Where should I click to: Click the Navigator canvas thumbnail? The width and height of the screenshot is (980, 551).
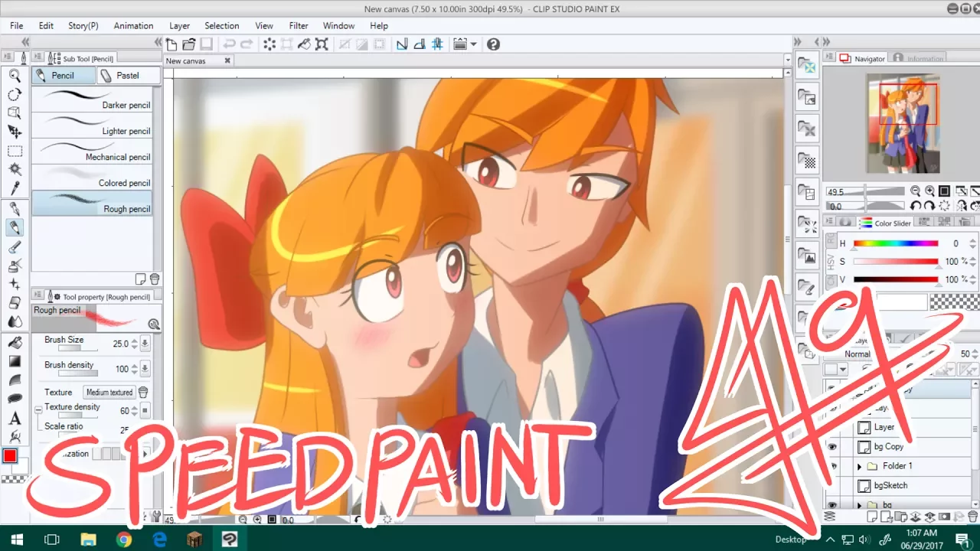pyautogui.click(x=903, y=123)
